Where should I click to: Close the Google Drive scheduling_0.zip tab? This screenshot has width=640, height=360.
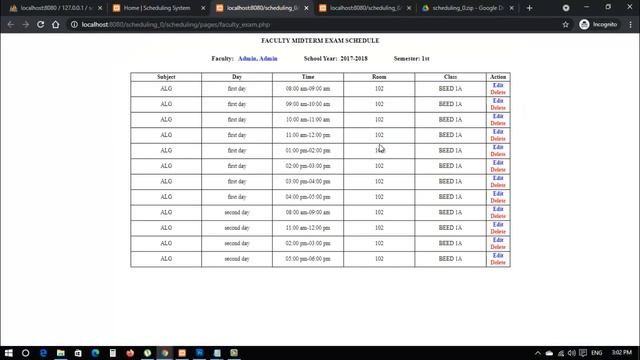(511, 8)
